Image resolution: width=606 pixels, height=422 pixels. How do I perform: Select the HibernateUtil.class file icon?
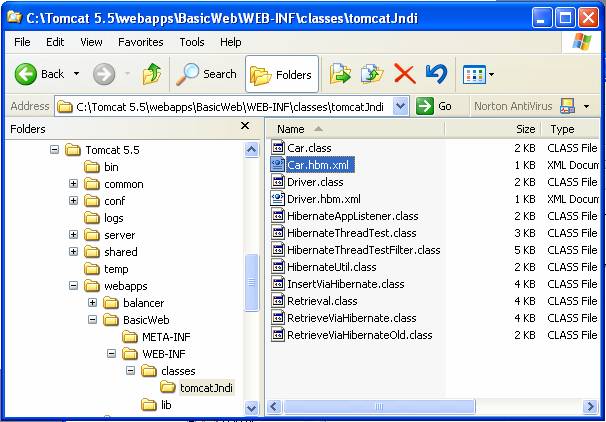[x=278, y=267]
